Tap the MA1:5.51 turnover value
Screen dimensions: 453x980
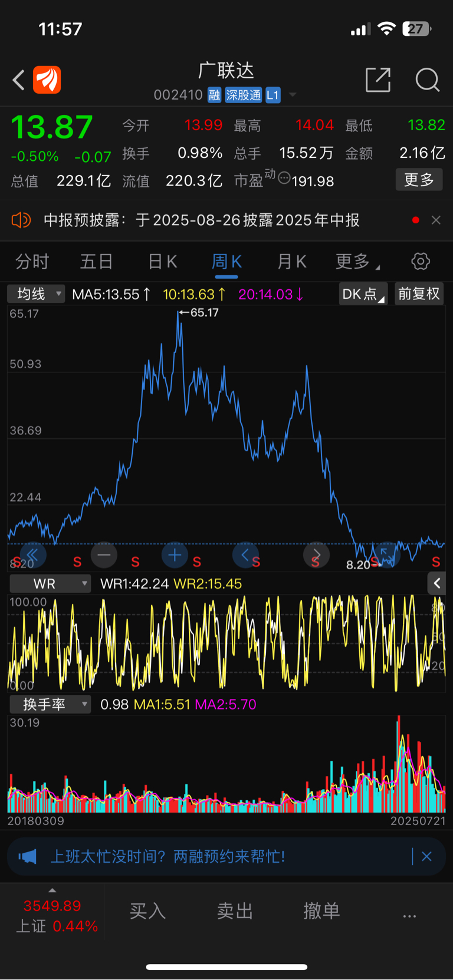tap(162, 704)
